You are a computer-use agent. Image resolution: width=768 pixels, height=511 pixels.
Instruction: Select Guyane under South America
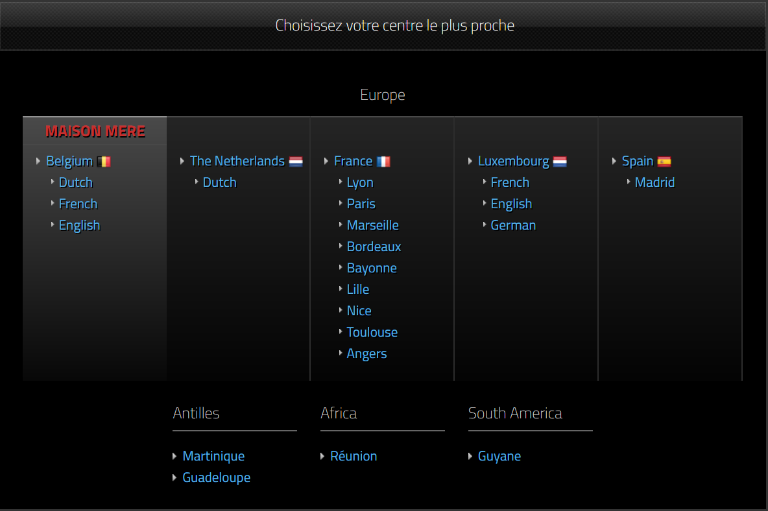pos(499,456)
